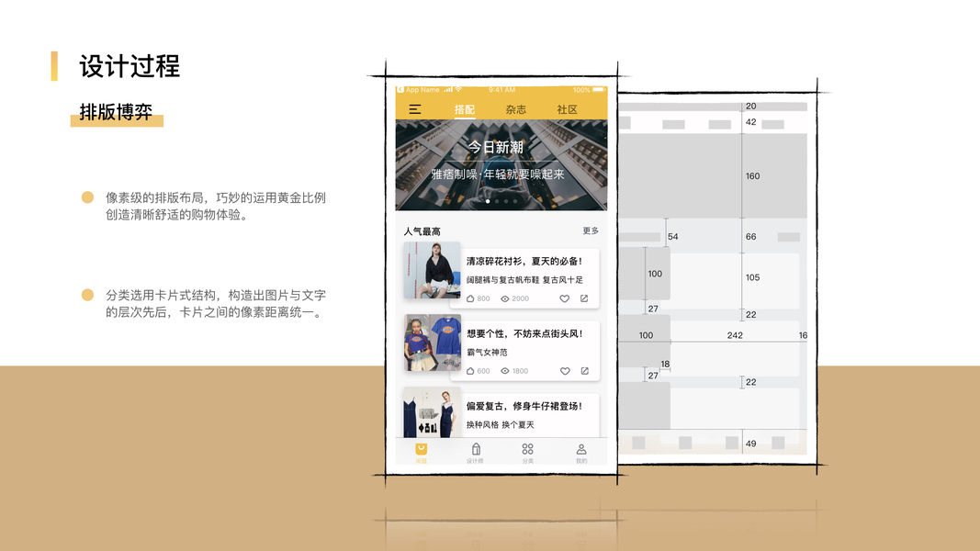Image resolution: width=980 pixels, height=551 pixels.
Task: Open the 想要个性，不妨来点街头风 title
Action: tap(524, 333)
